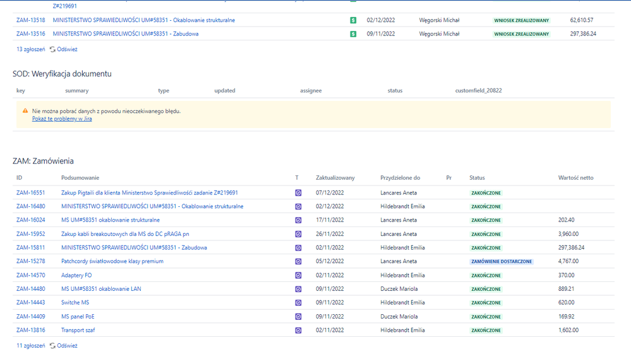The height and width of the screenshot is (364, 631).
Task: Click the warning triangle icon in error banner
Action: tap(25, 111)
